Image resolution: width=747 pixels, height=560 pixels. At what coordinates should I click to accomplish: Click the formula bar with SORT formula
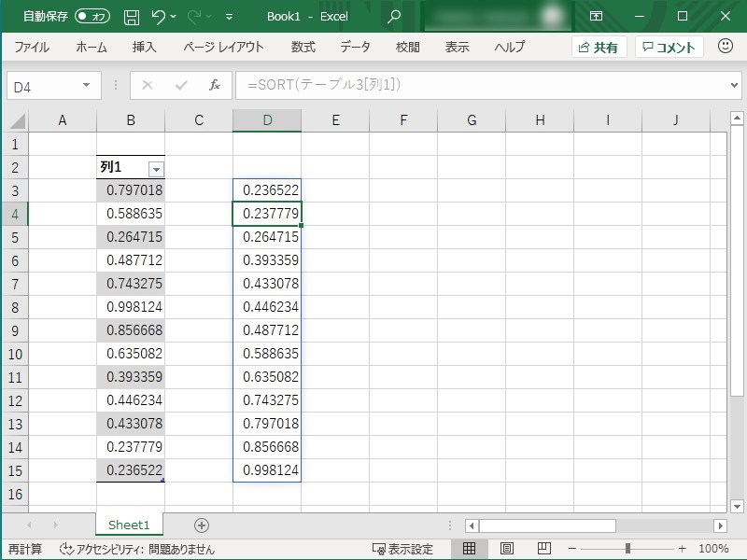coord(481,86)
